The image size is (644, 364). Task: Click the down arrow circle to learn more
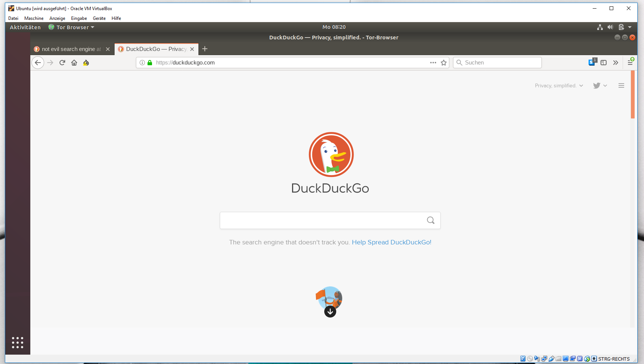pos(330,312)
